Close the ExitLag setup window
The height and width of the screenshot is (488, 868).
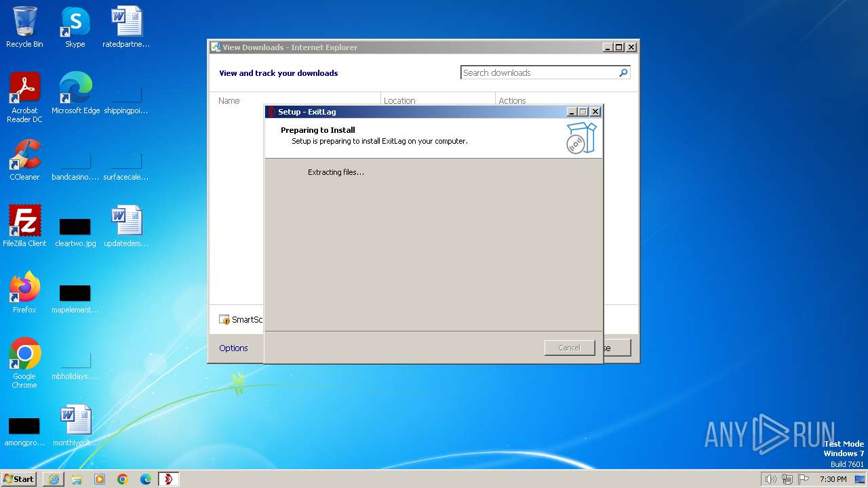click(x=595, y=112)
